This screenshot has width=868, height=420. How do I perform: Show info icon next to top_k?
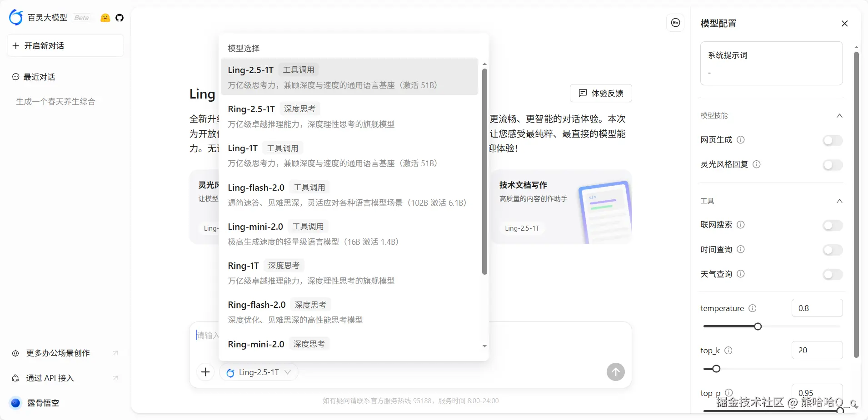pyautogui.click(x=728, y=351)
